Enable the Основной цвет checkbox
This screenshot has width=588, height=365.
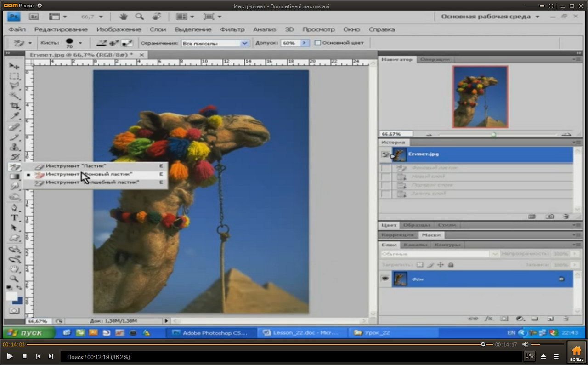(x=317, y=43)
